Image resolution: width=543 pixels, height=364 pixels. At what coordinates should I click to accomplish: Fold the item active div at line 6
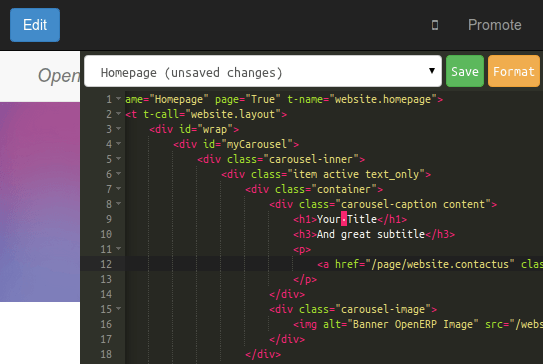pyautogui.click(x=118, y=174)
